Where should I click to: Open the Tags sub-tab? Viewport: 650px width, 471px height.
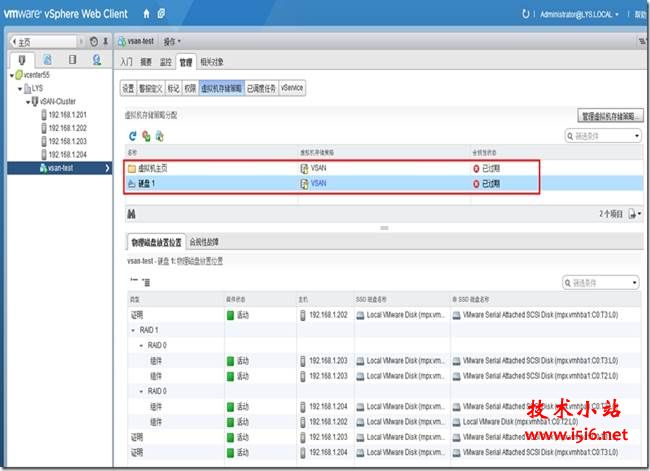[x=173, y=88]
